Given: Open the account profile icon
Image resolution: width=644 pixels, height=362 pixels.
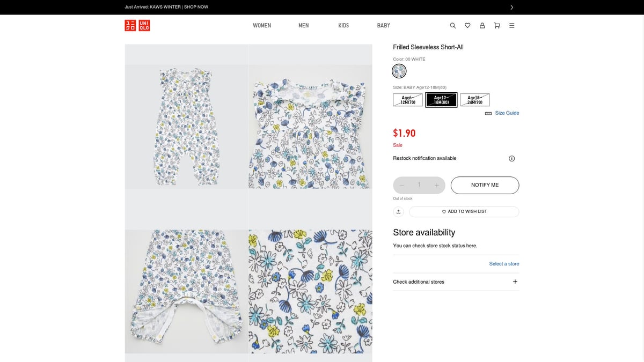Looking at the screenshot, I should point(482,25).
